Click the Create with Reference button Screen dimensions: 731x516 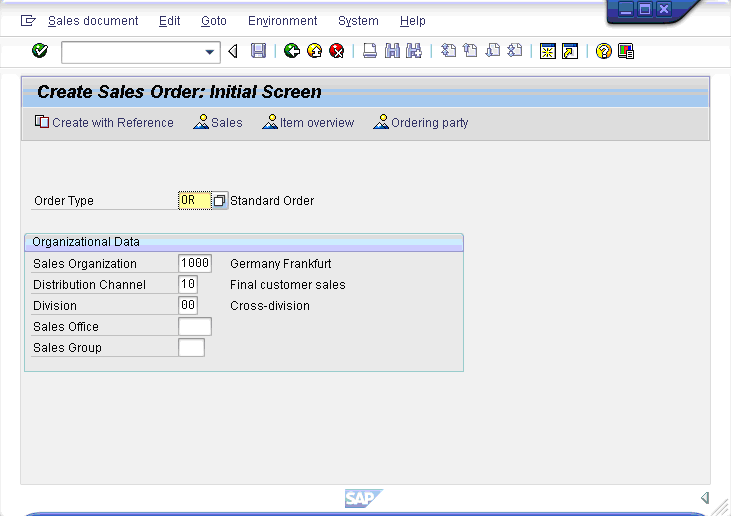pos(104,123)
